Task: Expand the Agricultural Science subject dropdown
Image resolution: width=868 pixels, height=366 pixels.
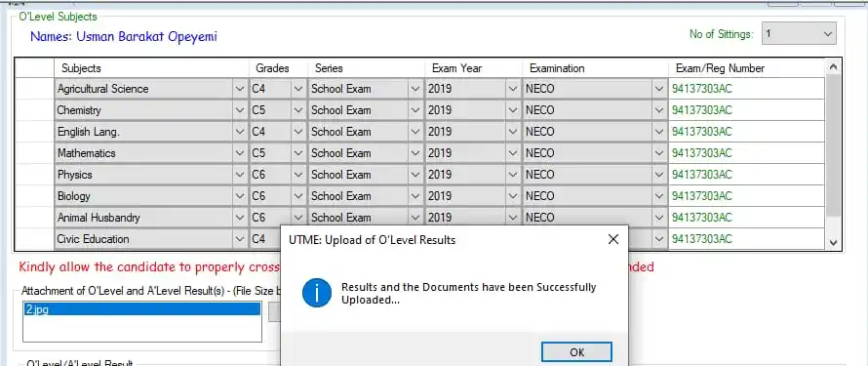Action: [x=240, y=89]
